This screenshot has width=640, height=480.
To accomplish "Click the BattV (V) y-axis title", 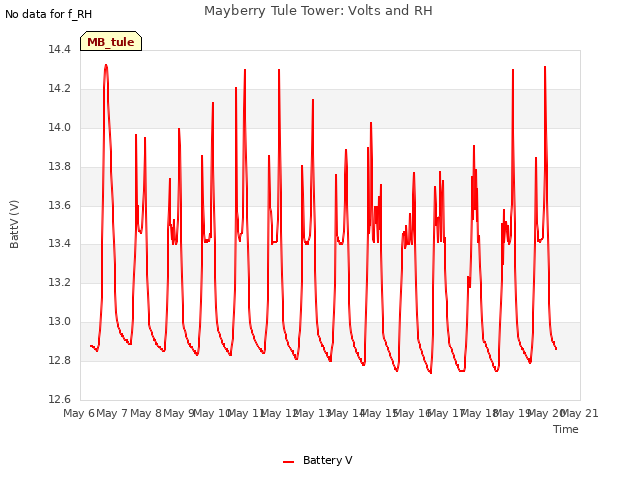I will coord(14,224).
